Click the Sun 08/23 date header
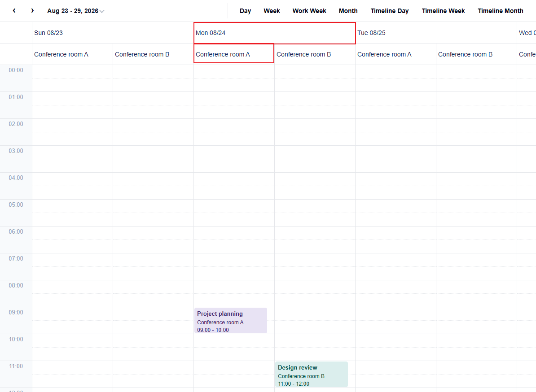The width and height of the screenshot is (536, 392). (x=113, y=33)
